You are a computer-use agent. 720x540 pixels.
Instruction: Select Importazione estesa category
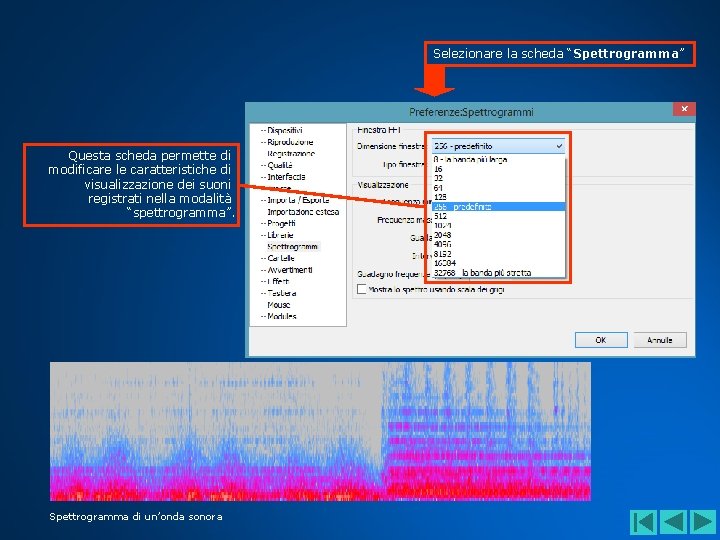[303, 212]
